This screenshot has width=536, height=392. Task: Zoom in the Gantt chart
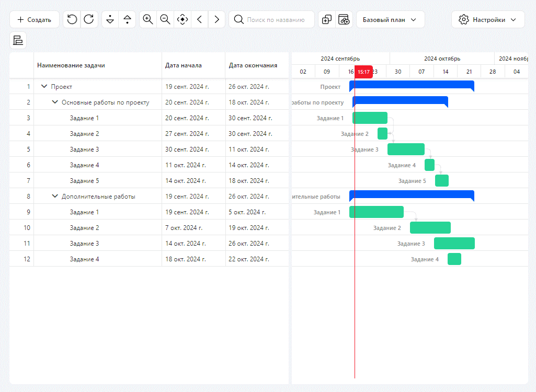pyautogui.click(x=148, y=19)
